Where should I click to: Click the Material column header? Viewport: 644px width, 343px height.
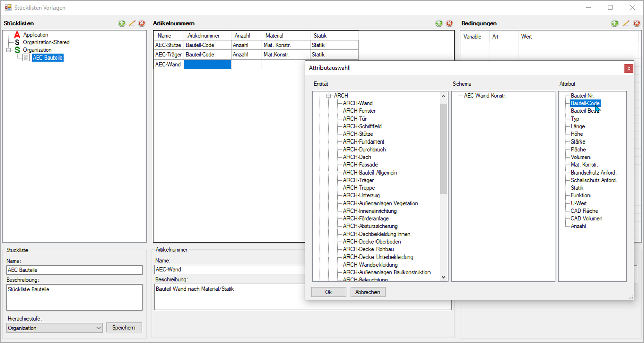pos(286,36)
